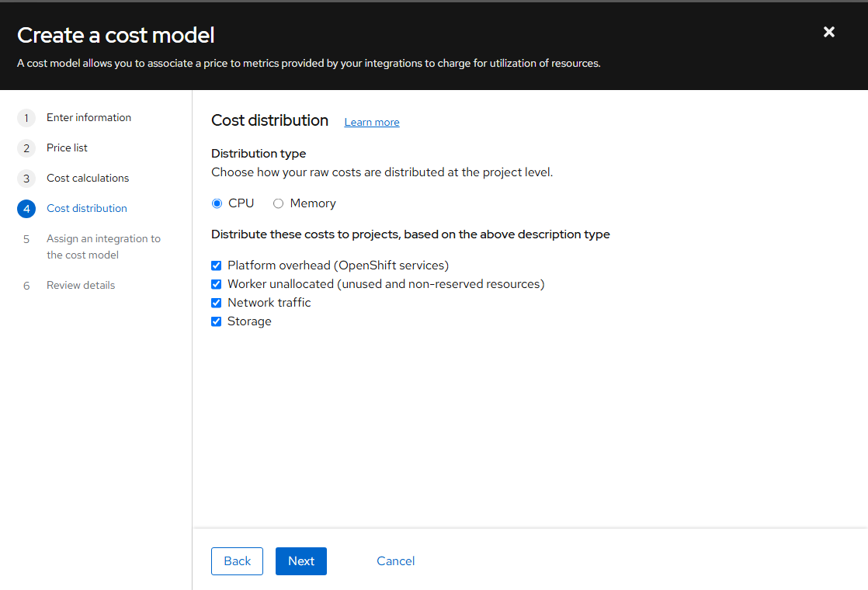The width and height of the screenshot is (868, 590).
Task: Go to the Enter information step
Action: tap(89, 118)
